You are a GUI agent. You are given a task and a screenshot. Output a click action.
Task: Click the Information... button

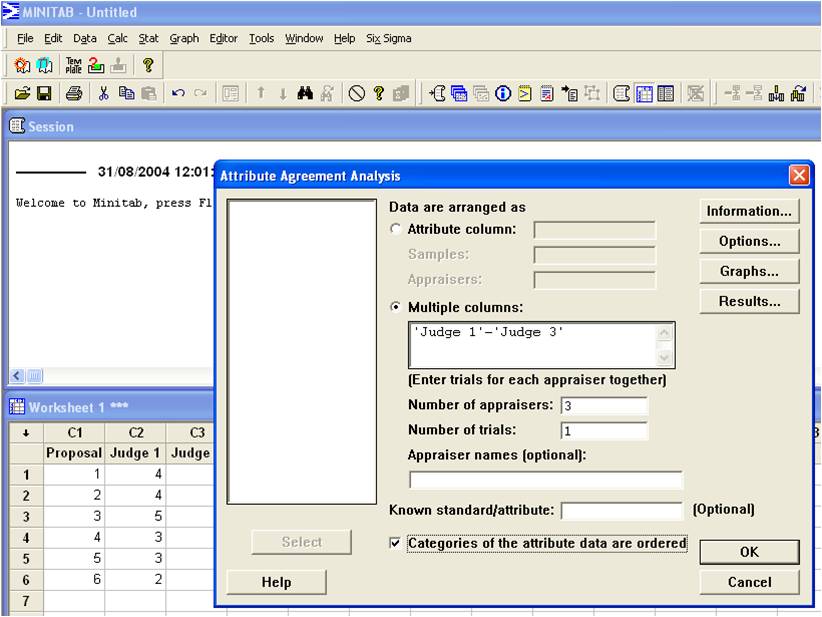749,211
